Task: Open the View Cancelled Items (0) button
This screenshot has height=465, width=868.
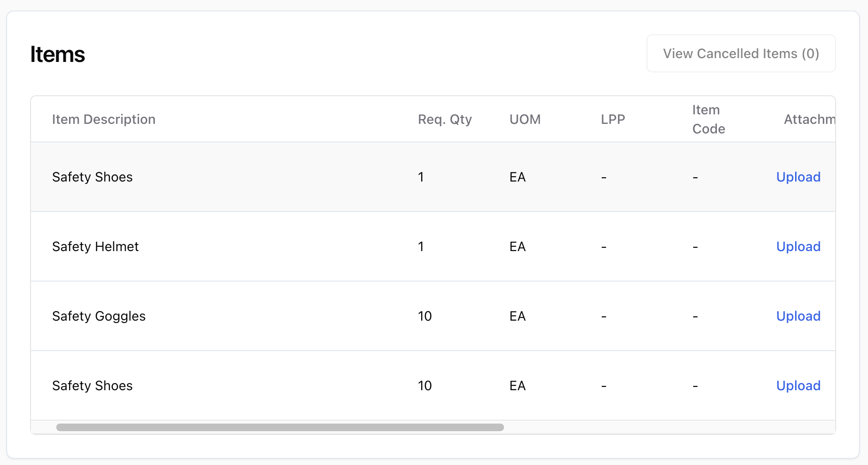Action: point(741,53)
